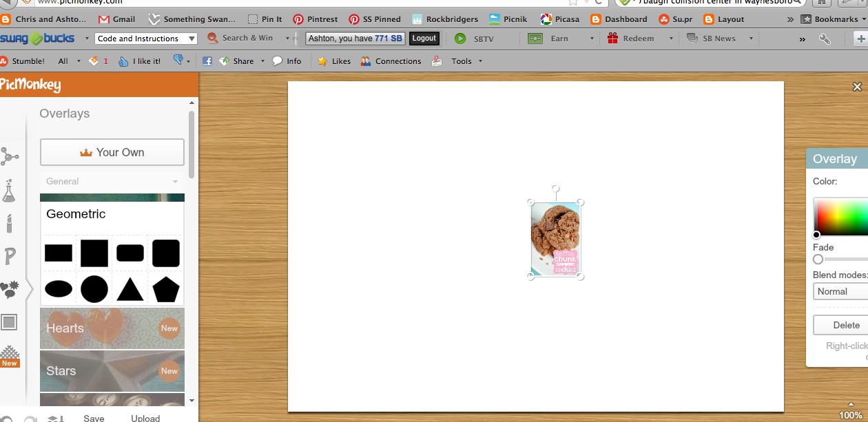The image size is (868, 422).
Task: Click the StumbleUpon Likes star item
Action: point(333,61)
